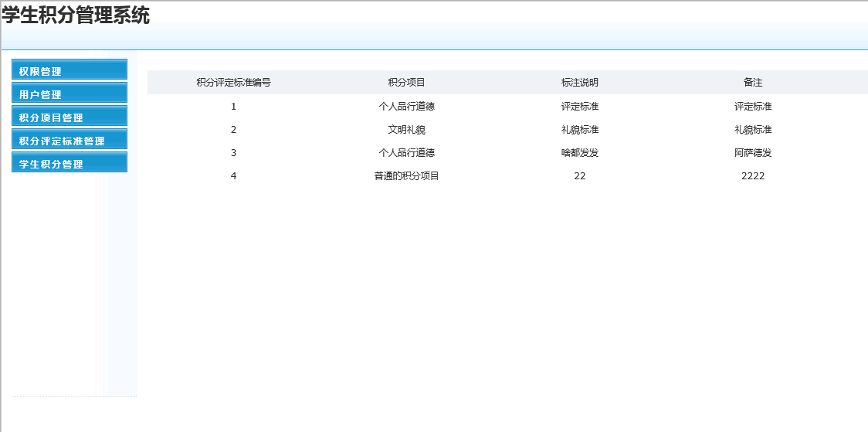Click the 积分项目 column header
868x432 pixels.
click(407, 83)
